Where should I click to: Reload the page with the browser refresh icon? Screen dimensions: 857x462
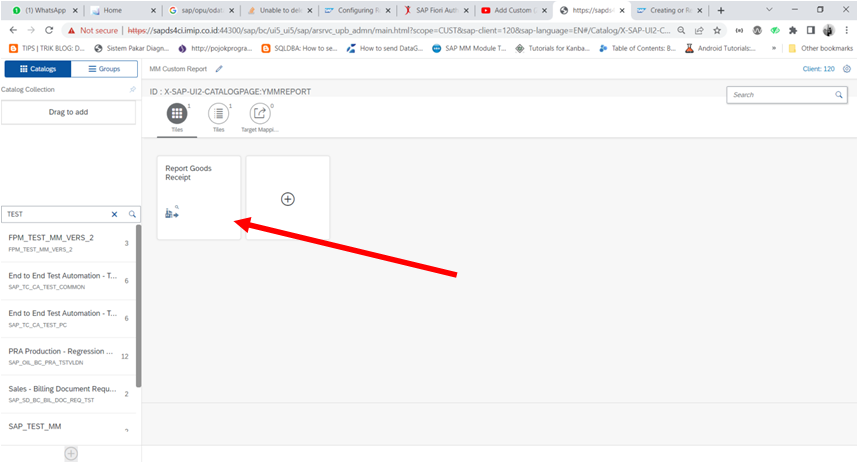coord(49,31)
